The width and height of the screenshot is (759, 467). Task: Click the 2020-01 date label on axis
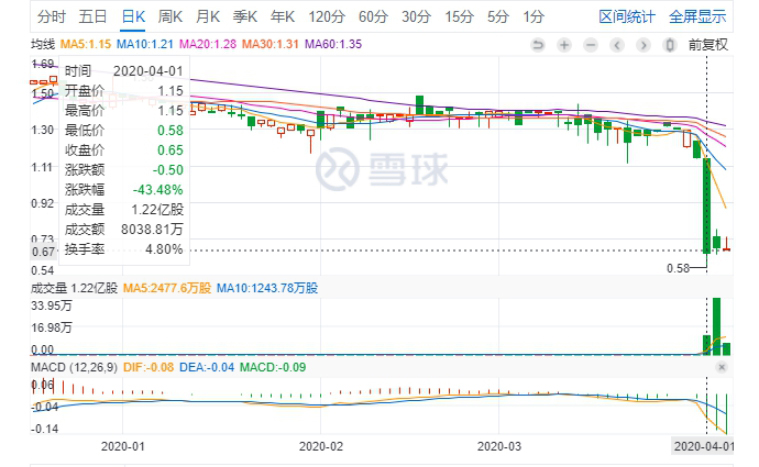[x=122, y=446]
